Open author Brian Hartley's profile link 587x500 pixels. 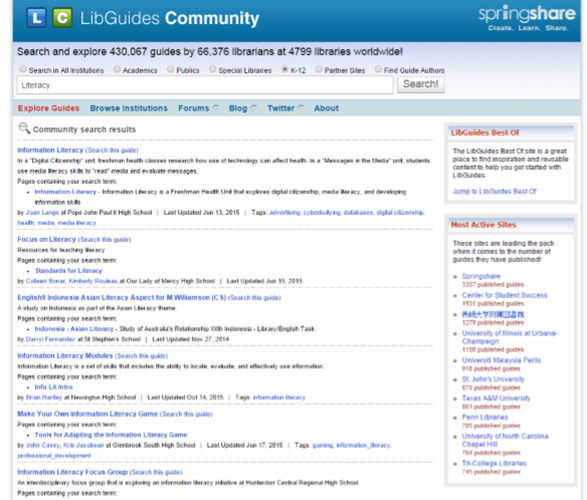click(44, 397)
